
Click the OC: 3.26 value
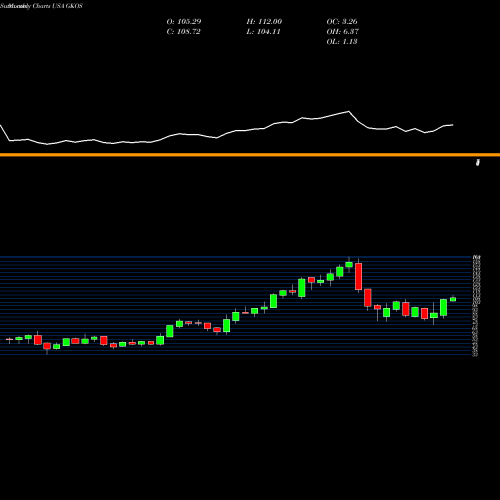click(342, 22)
